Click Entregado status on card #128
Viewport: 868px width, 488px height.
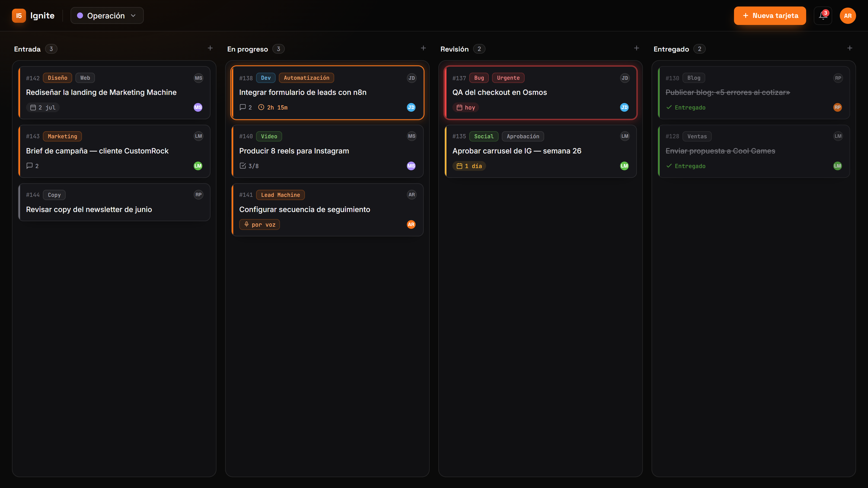click(x=686, y=166)
